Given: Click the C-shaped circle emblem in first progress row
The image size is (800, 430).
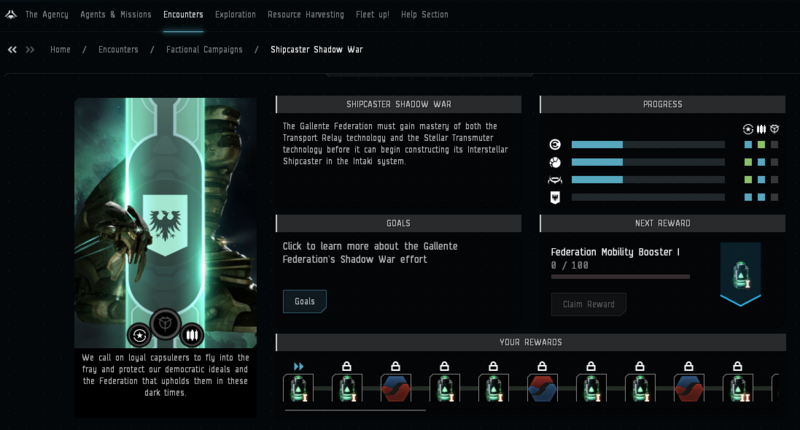Looking at the screenshot, I should coord(555,145).
